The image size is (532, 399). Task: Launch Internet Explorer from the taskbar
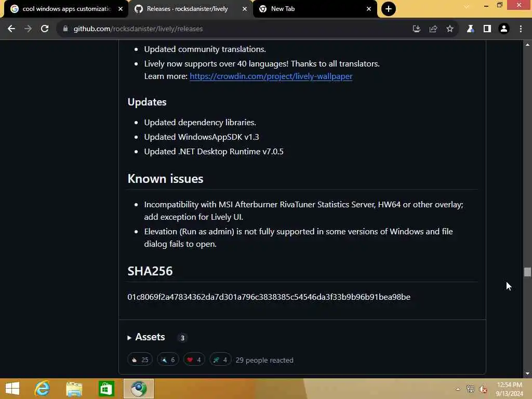coord(42,389)
